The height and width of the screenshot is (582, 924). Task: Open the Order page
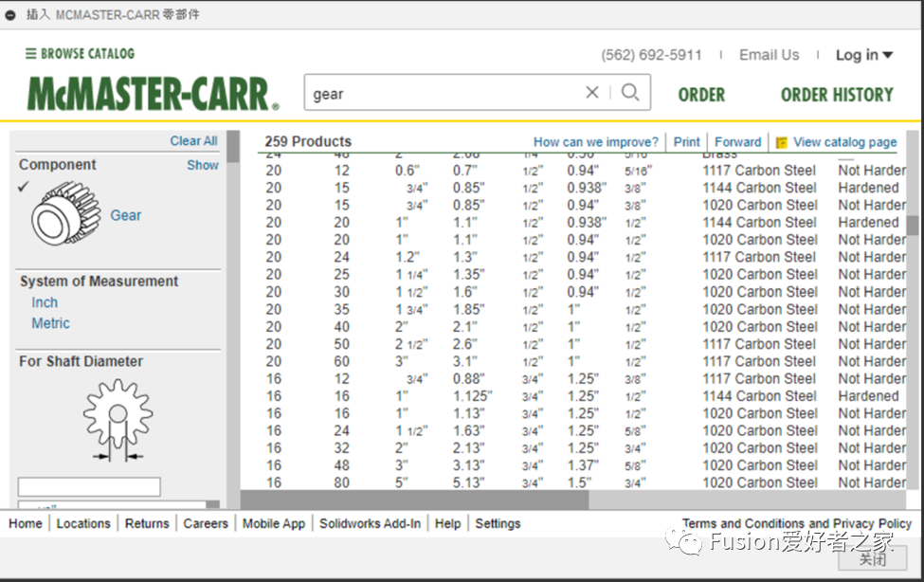pos(701,95)
